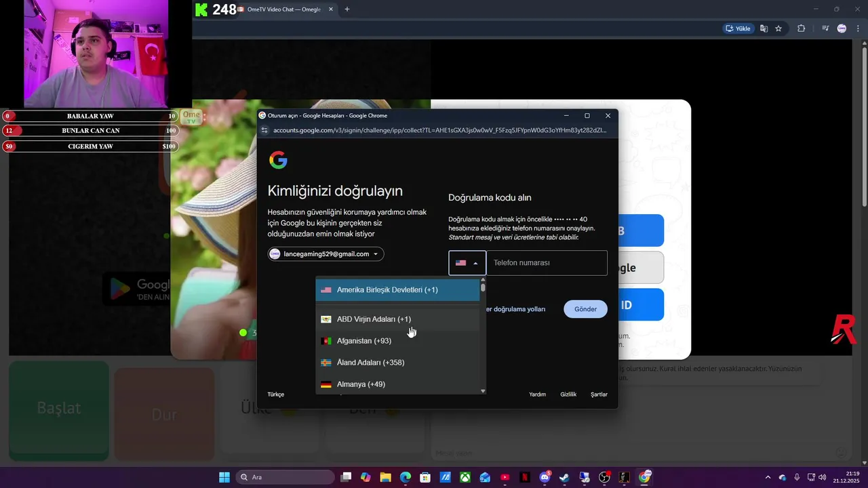
Task: Click the taskbar Ara search box
Action: click(x=285, y=477)
